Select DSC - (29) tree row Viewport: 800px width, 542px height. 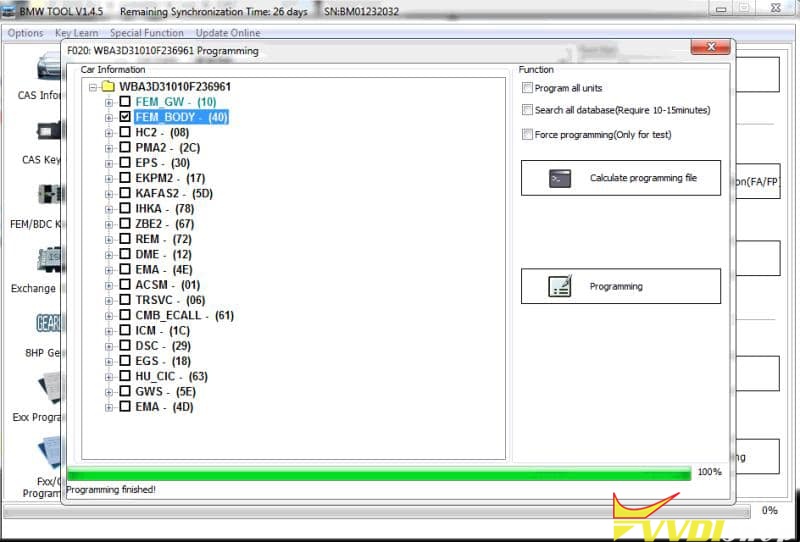point(163,346)
